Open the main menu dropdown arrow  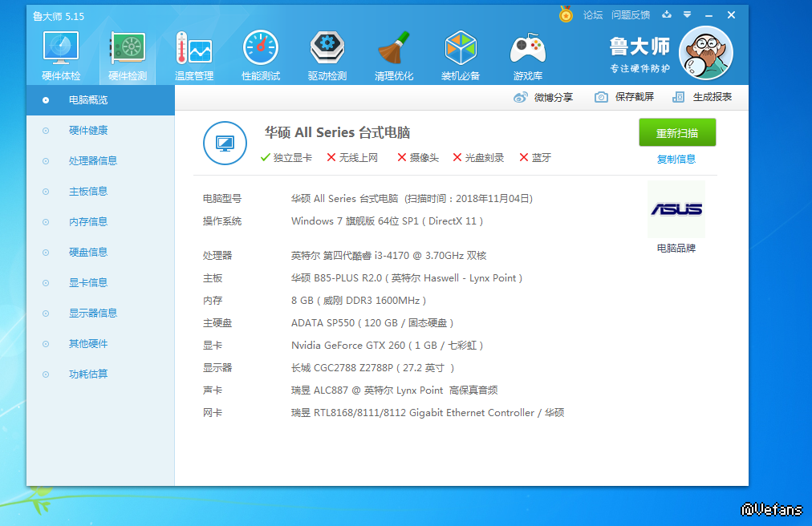tap(687, 15)
